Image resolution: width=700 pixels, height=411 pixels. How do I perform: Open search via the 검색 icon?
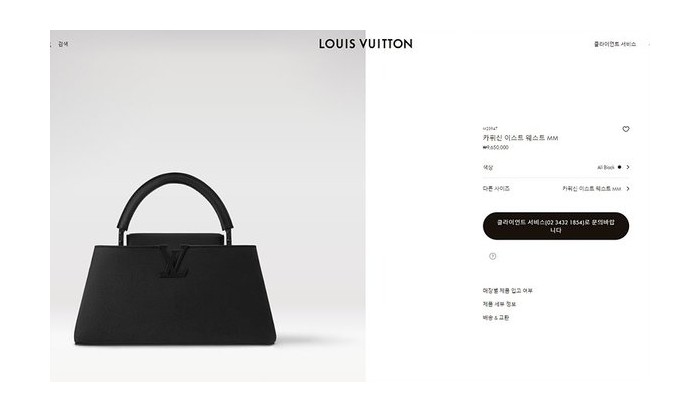point(51,44)
